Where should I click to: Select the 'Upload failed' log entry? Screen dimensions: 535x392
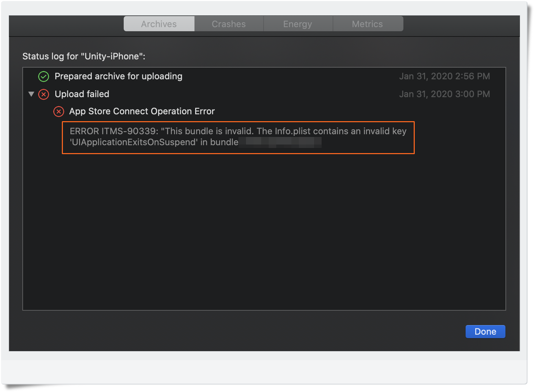tap(264, 94)
